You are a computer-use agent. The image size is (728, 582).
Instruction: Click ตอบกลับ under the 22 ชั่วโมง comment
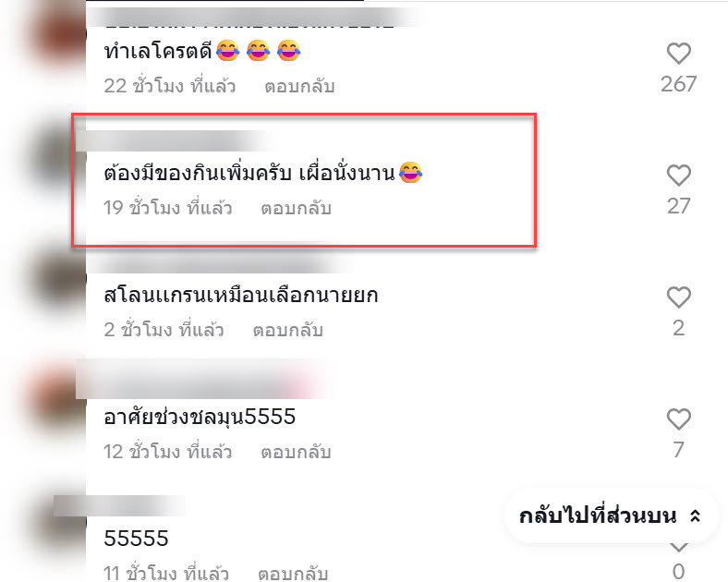(299, 86)
